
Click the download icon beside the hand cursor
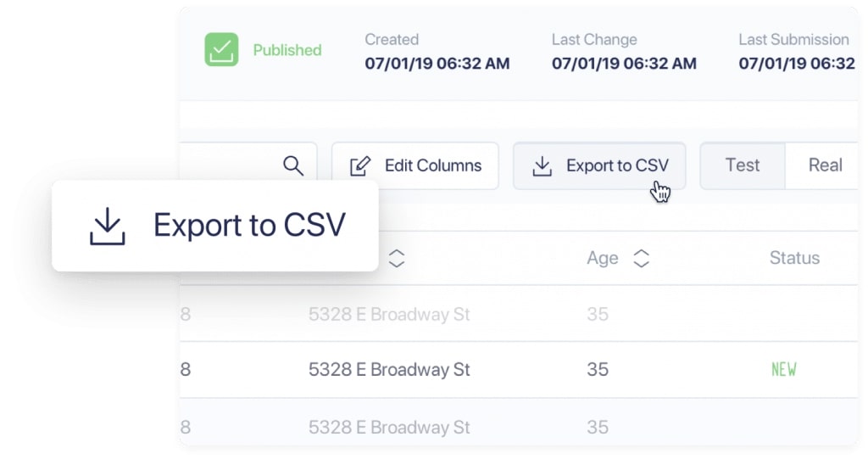tap(542, 166)
